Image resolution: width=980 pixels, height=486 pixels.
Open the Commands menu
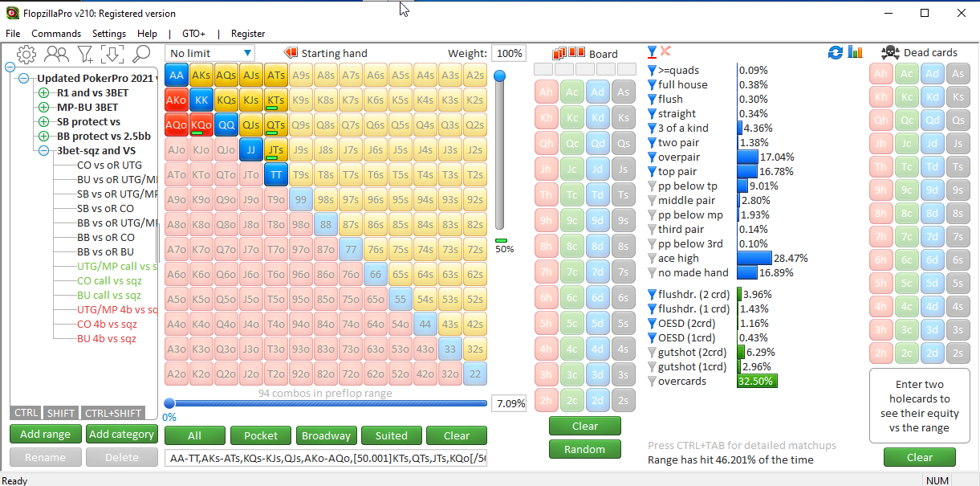(x=56, y=34)
